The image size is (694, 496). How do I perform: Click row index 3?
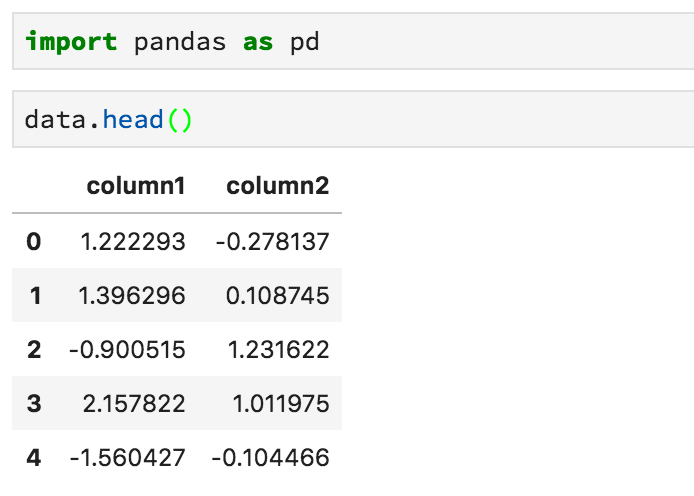pos(34,404)
